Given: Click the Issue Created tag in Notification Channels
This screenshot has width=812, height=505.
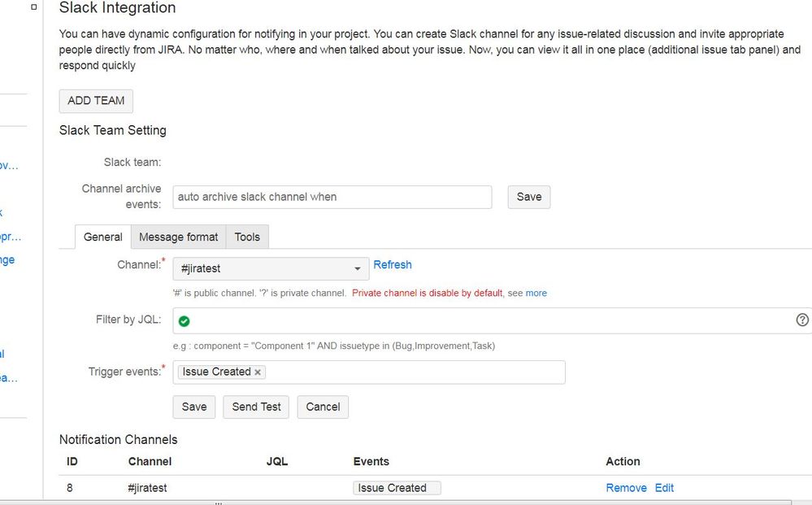Looking at the screenshot, I should click(x=397, y=488).
